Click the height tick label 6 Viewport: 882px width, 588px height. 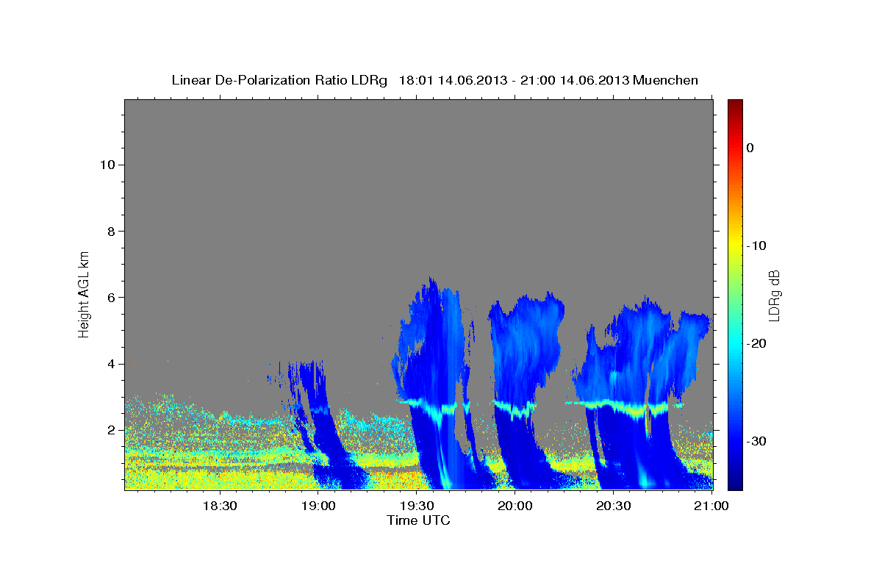tap(111, 298)
